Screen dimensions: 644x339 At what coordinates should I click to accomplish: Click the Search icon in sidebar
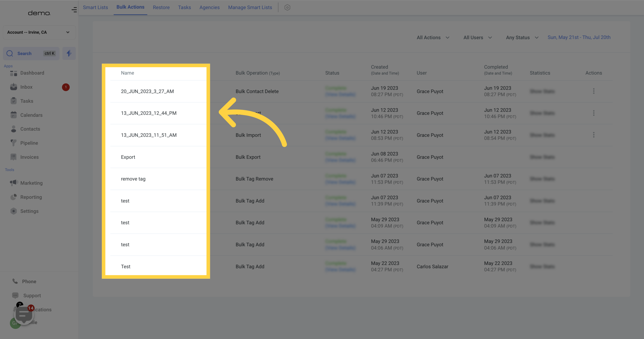coord(9,53)
